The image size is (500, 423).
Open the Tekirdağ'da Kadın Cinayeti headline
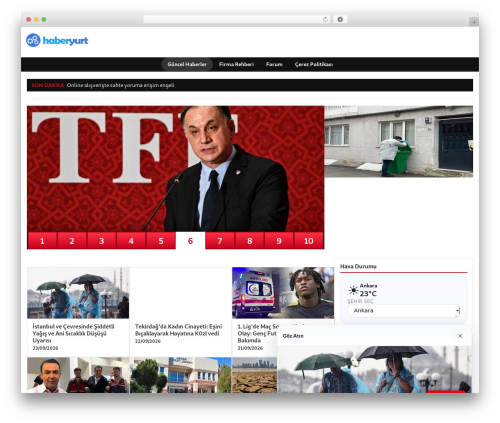pyautogui.click(x=178, y=330)
